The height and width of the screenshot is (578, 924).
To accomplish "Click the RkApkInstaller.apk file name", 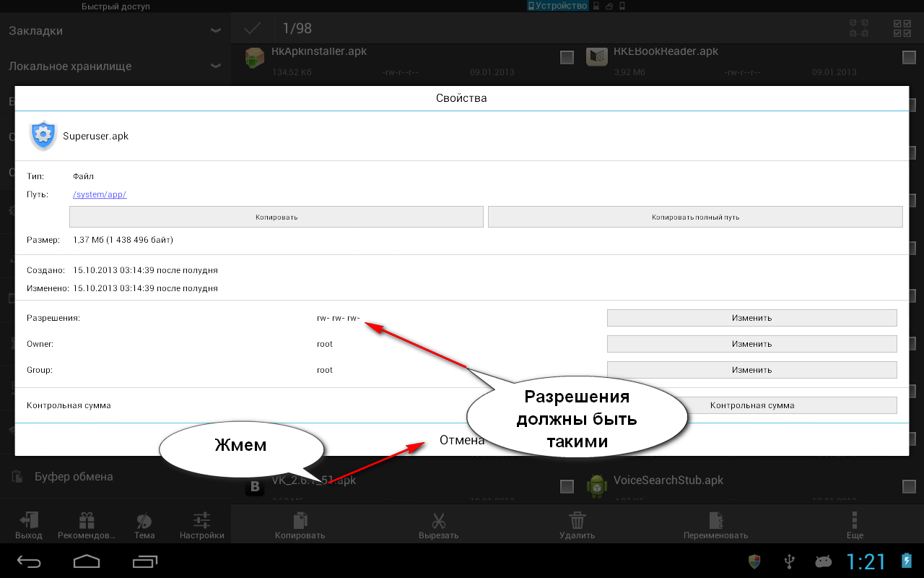I will [x=319, y=52].
